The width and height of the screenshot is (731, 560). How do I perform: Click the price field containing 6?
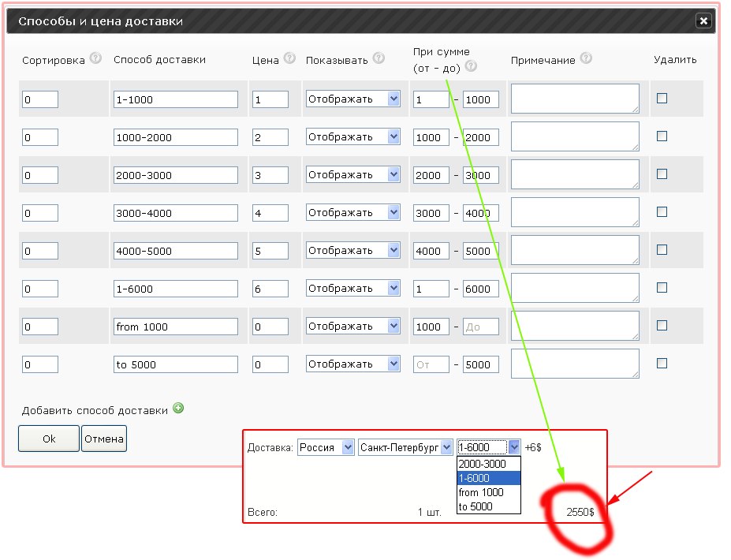[270, 289]
